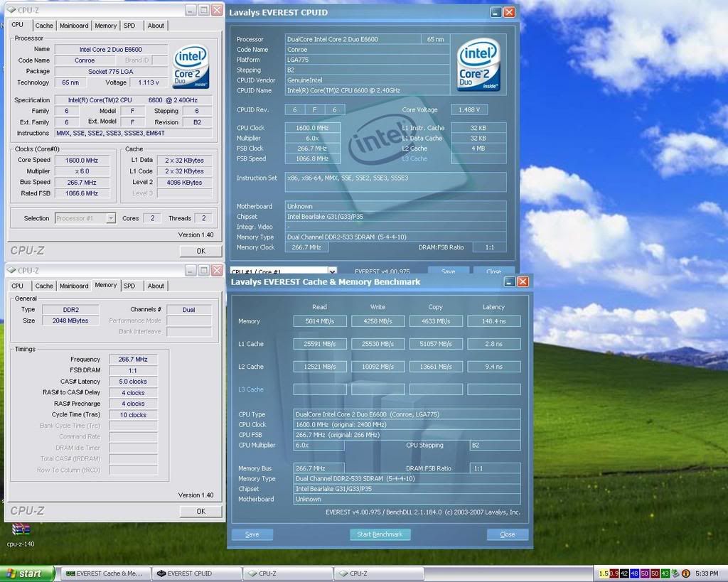728x582 pixels.
Task: Click the 5:33 PM clock in the tray
Action: click(x=706, y=573)
